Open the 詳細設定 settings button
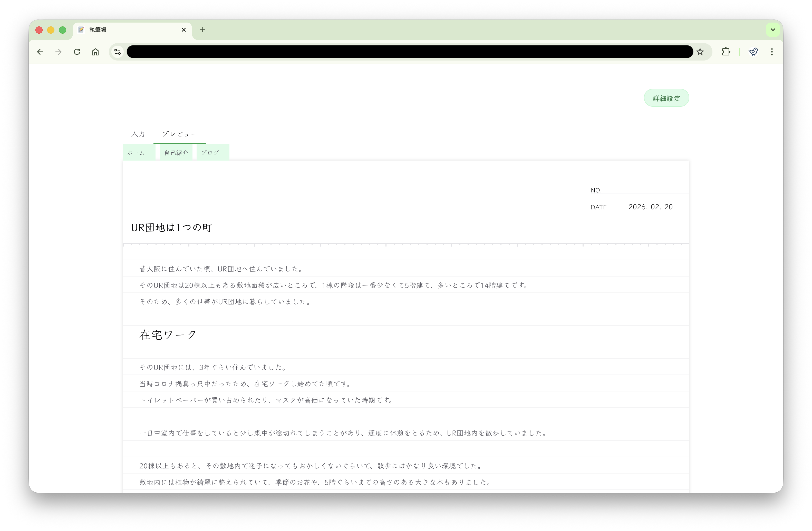Image resolution: width=812 pixels, height=531 pixels. (666, 98)
